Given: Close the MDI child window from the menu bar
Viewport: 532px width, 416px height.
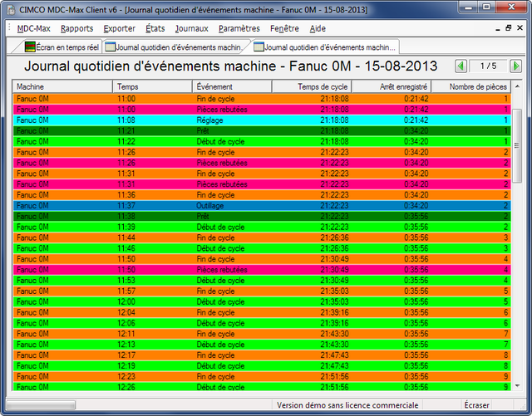Looking at the screenshot, I should point(520,27).
